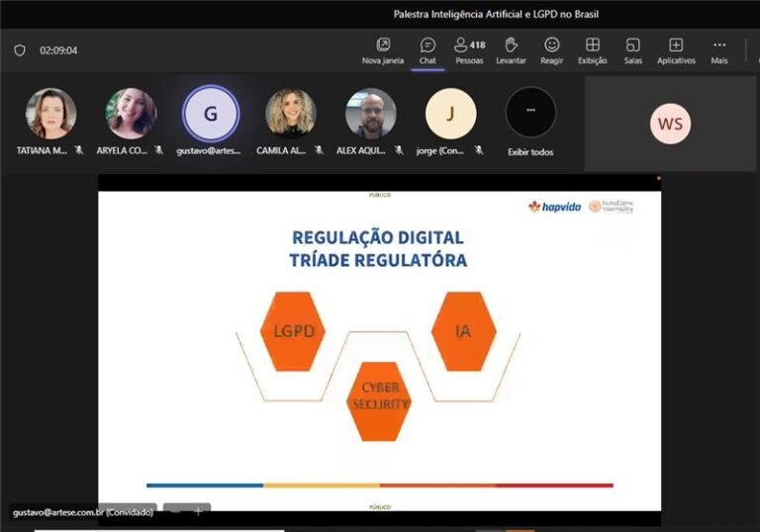Viewport: 760px width, 532px height.
Task: Click the shield security icon
Action: (x=20, y=50)
